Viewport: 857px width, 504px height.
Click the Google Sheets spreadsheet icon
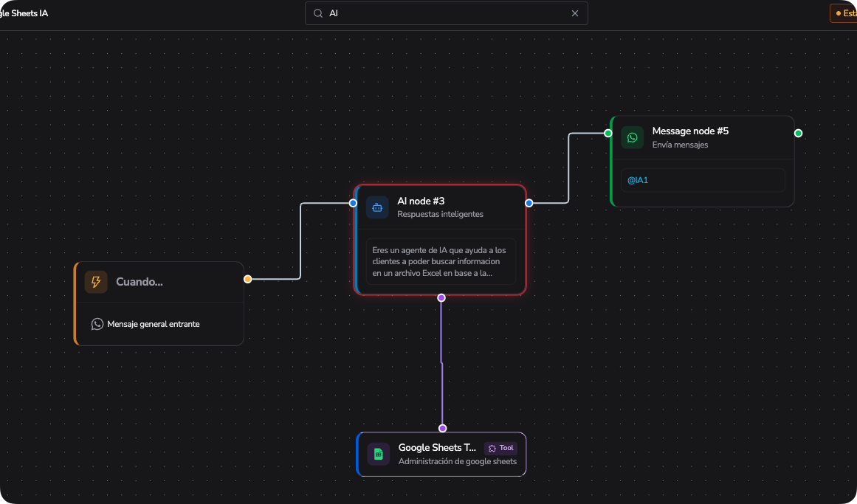tap(378, 454)
